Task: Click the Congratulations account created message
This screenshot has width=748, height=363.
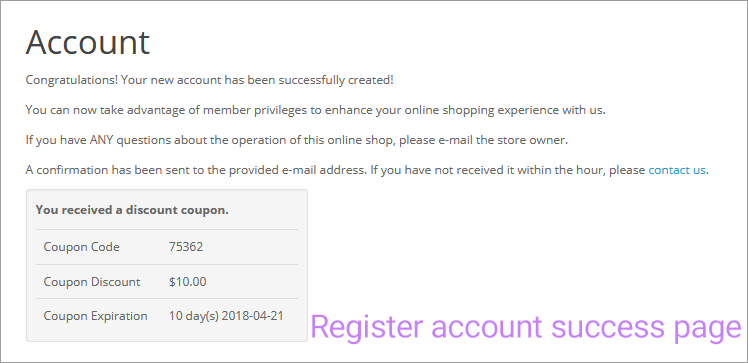Action: [x=209, y=80]
